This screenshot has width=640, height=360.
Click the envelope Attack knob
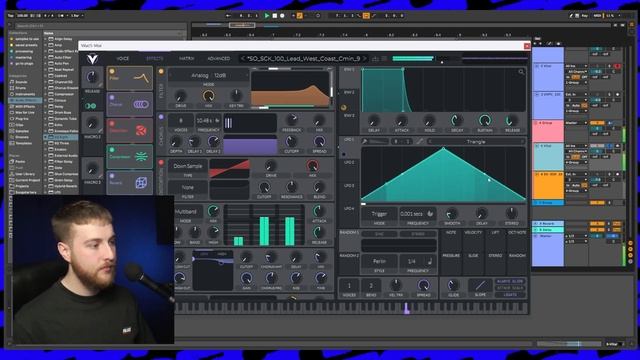coord(401,121)
